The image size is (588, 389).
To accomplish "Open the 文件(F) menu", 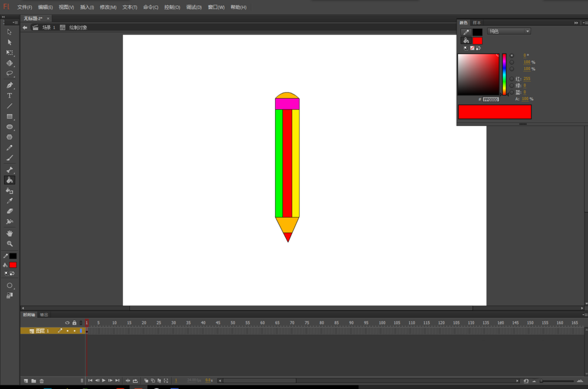I will (x=25, y=7).
